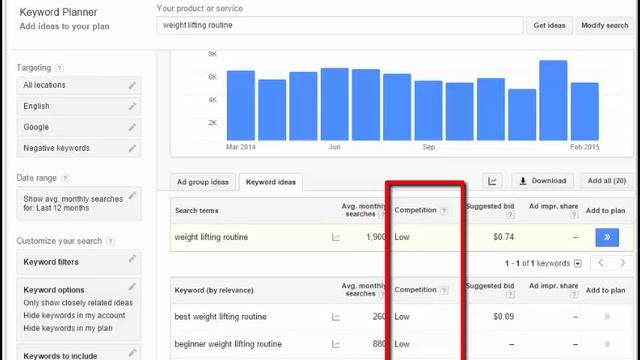The image size is (640, 360).
Task: Click the weight lifting routine search term
Action: pyautogui.click(x=211, y=237)
